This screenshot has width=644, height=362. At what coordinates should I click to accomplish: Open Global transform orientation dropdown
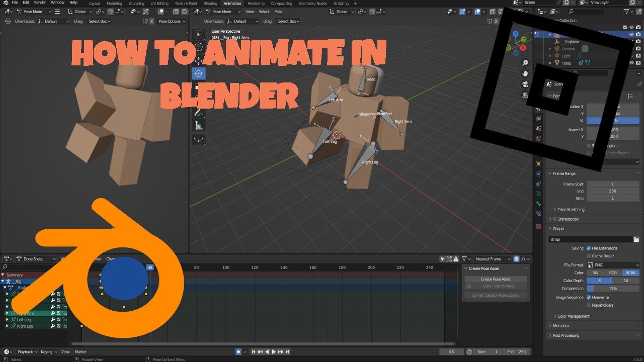coord(342,12)
